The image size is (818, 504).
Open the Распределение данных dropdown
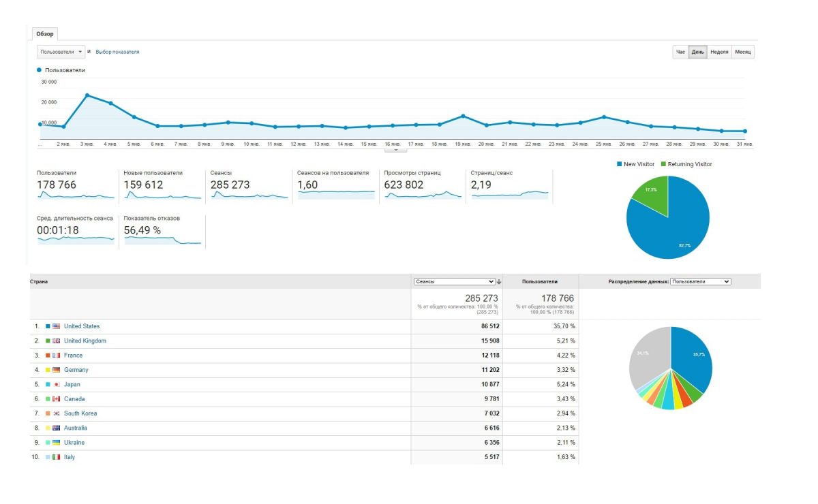(x=700, y=281)
